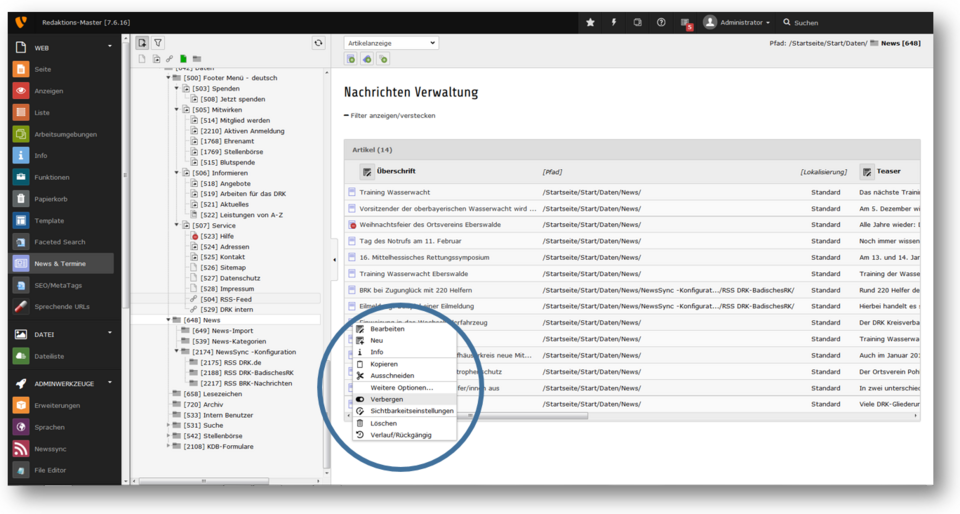960x514 pixels.
Task: Toggle Verbergen in the context menu
Action: (x=387, y=399)
